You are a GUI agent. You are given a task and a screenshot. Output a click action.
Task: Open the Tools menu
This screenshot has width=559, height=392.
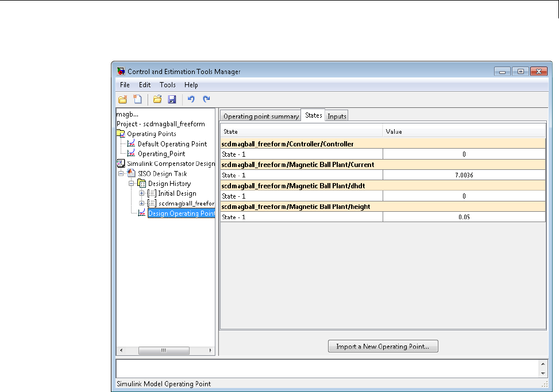pos(168,85)
